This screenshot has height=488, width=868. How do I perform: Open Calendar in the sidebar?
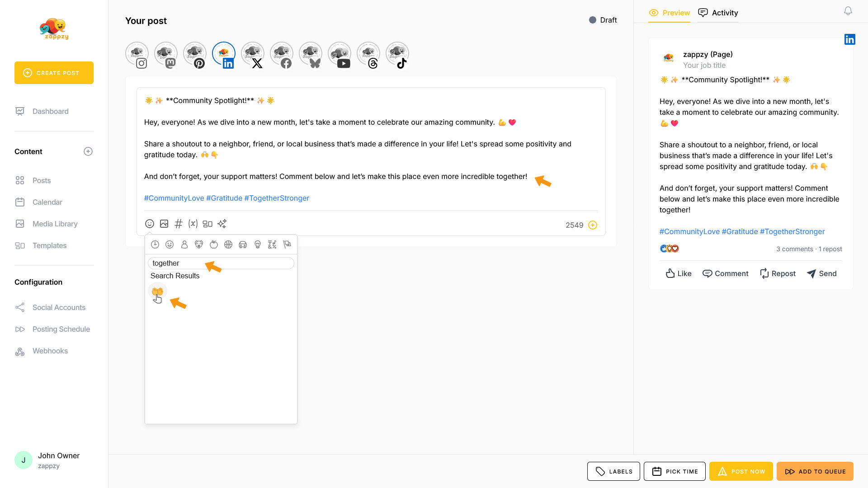[47, 202]
